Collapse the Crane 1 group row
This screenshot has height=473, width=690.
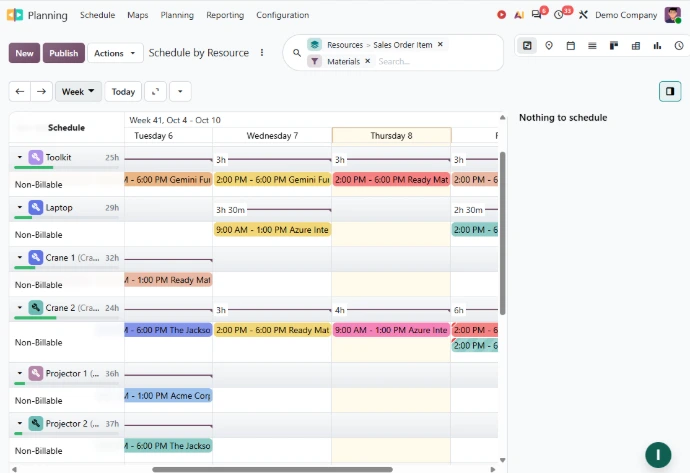point(19,257)
